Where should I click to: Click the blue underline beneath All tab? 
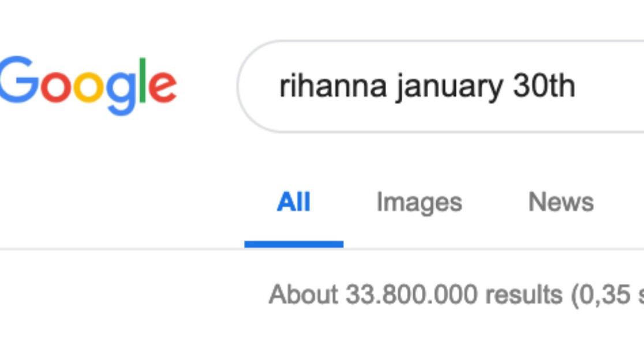[x=294, y=244]
